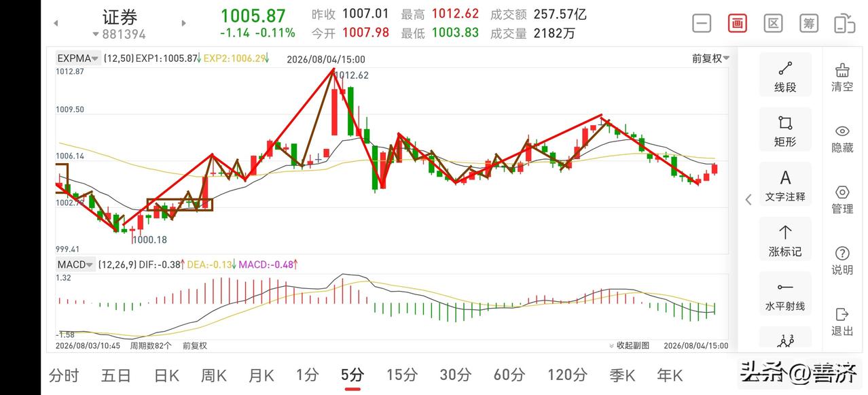
Task: Switch to the 15分 timeframe tab
Action: point(402,375)
